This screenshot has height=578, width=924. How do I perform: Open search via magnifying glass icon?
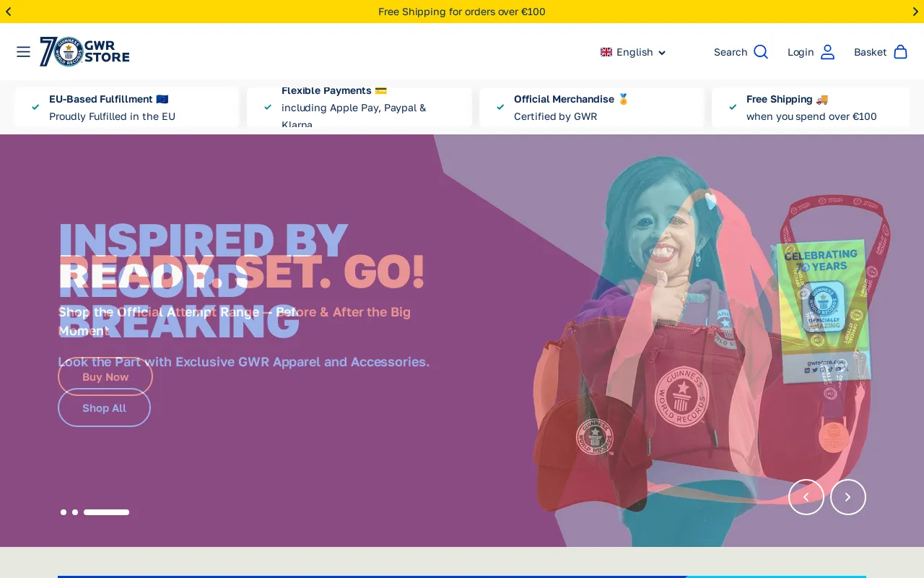pos(761,52)
